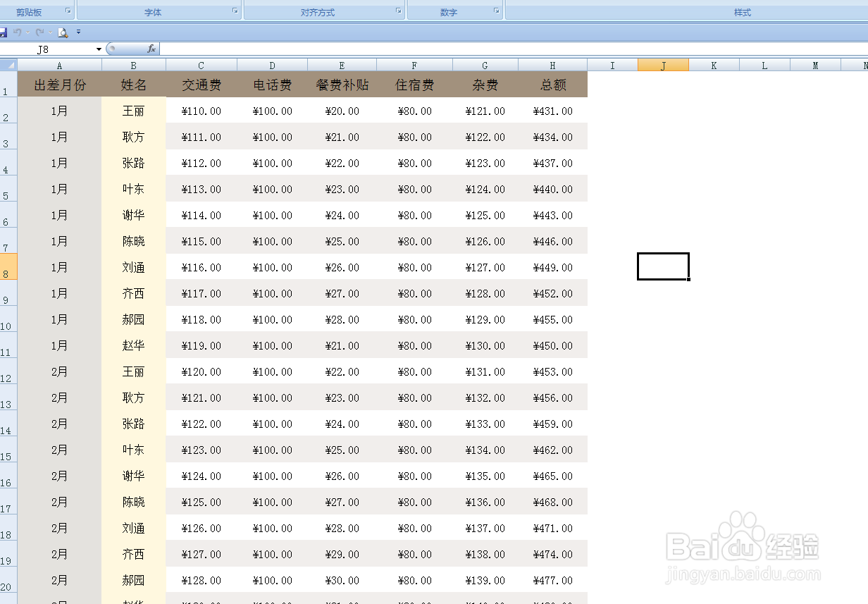Launch the 数字 group dialog
The image size is (868, 604).
pyautogui.click(x=497, y=11)
